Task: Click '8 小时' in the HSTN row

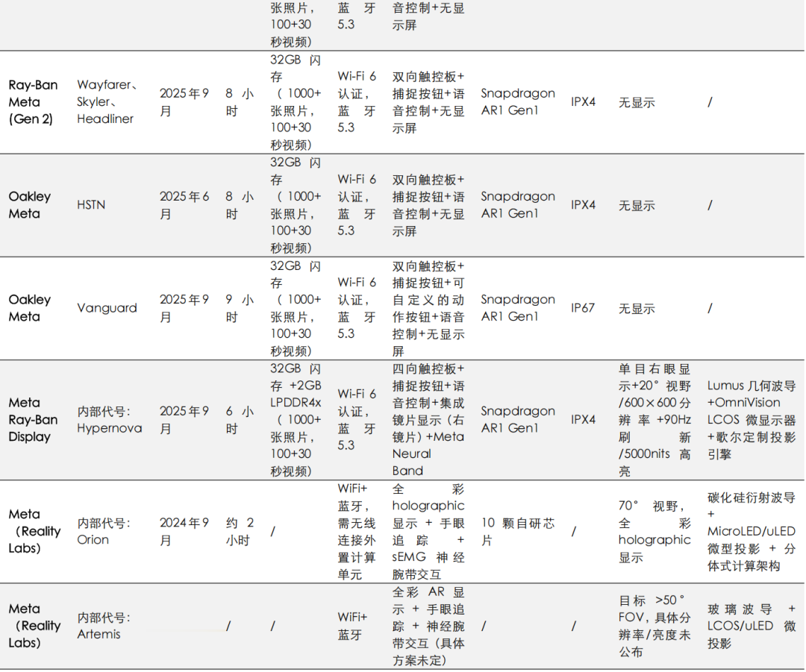Action: (x=240, y=205)
